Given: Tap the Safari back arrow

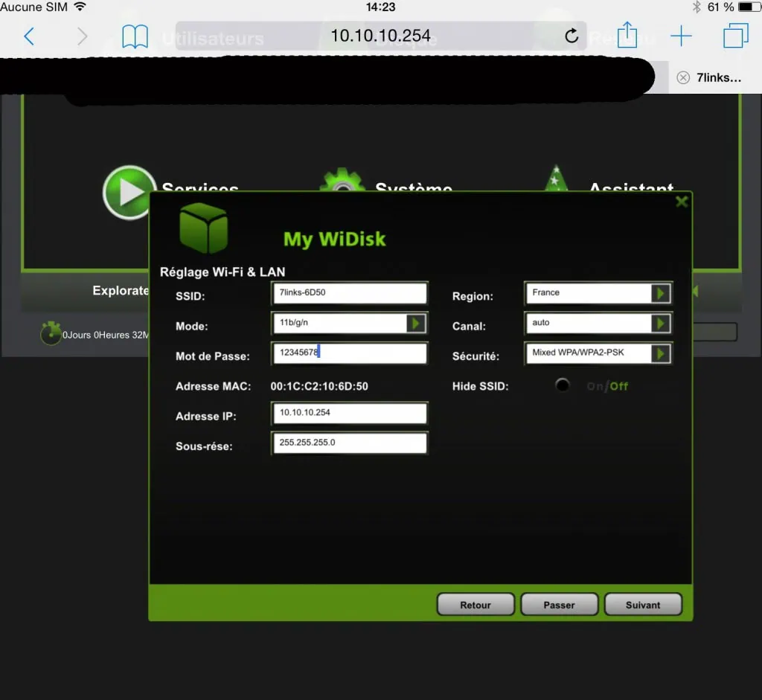Looking at the screenshot, I should pyautogui.click(x=29, y=36).
